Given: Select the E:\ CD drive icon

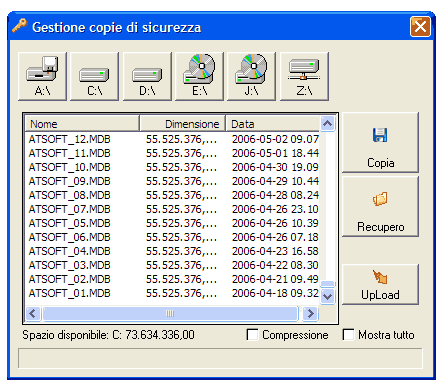Looking at the screenshot, I should (x=199, y=76).
